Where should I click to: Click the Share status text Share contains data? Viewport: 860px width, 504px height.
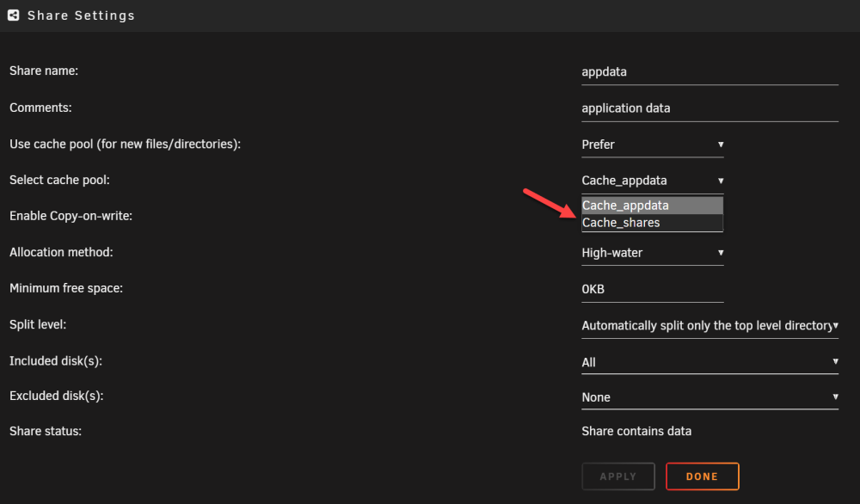click(x=636, y=432)
